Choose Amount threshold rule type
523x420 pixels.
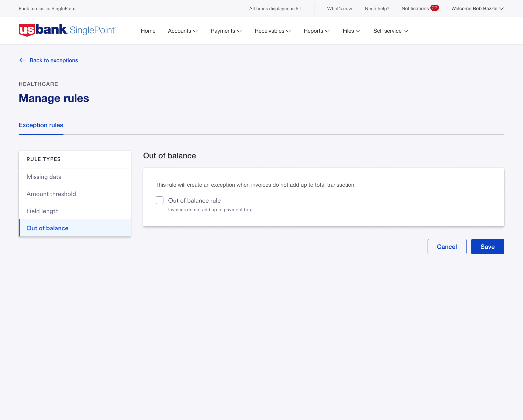[x=51, y=194]
